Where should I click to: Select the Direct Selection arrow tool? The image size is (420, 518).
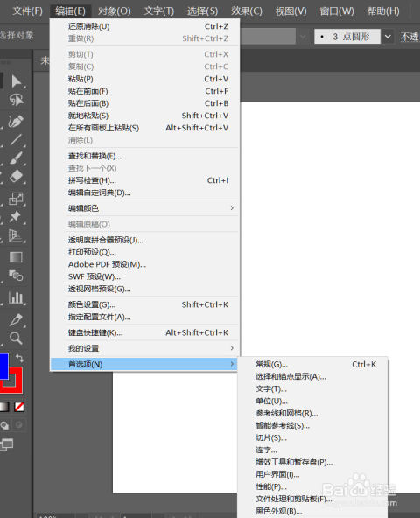pyautogui.click(x=17, y=81)
